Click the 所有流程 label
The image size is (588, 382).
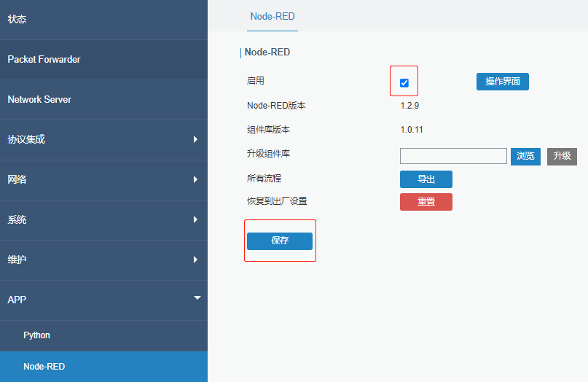[264, 178]
